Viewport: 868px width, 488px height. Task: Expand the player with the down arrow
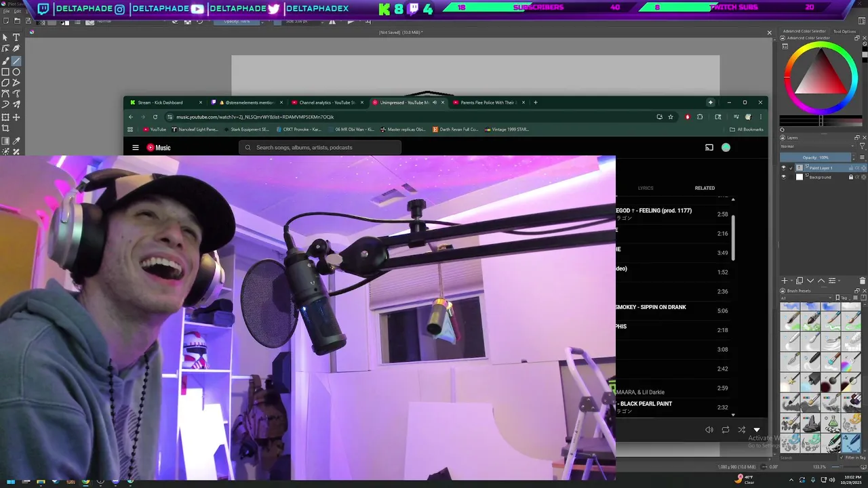757,430
